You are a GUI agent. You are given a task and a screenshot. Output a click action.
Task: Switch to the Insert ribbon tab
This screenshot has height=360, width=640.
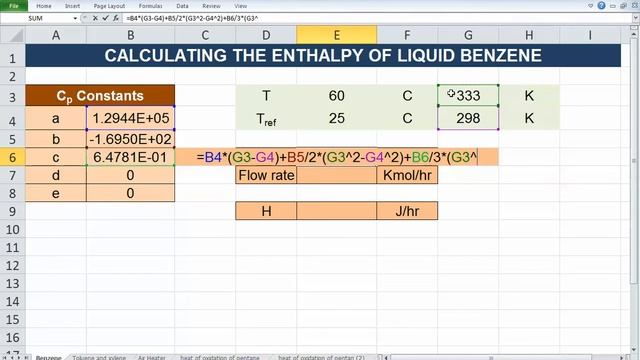tap(72, 6)
